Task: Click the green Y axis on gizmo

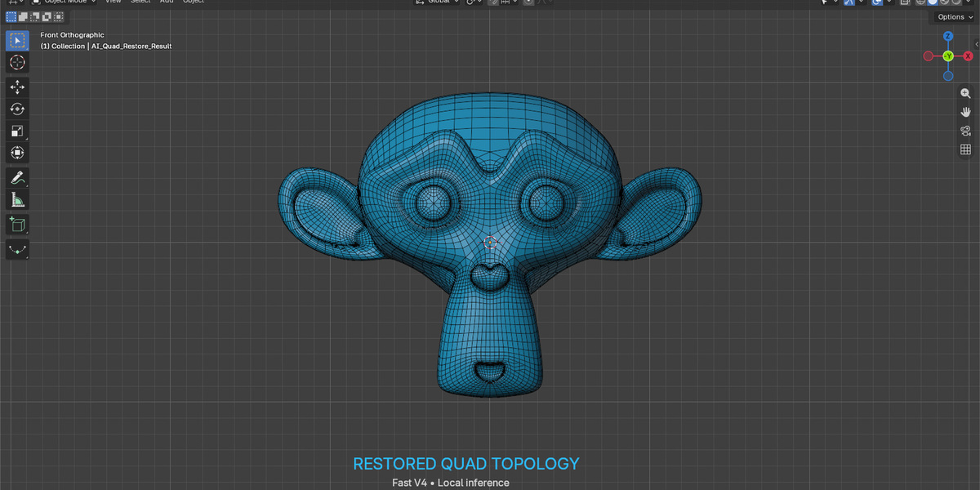Action: point(948,56)
